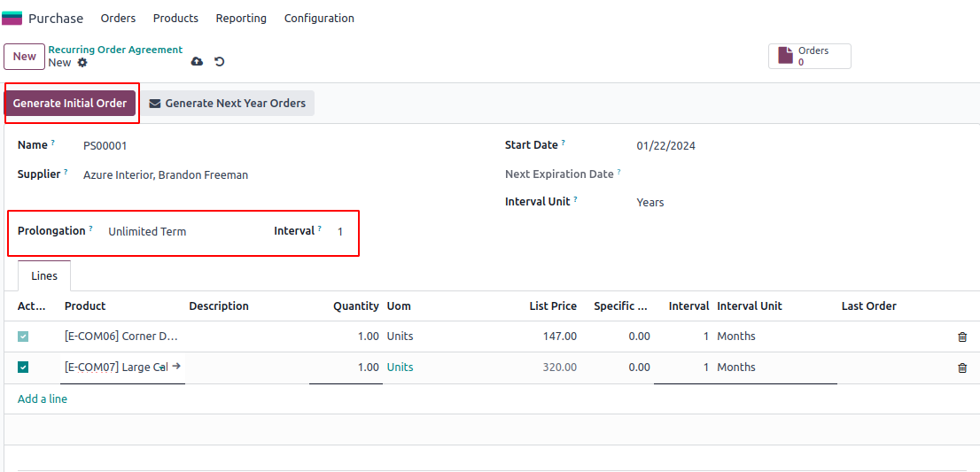Click Generate Initial Order button

[x=70, y=104]
